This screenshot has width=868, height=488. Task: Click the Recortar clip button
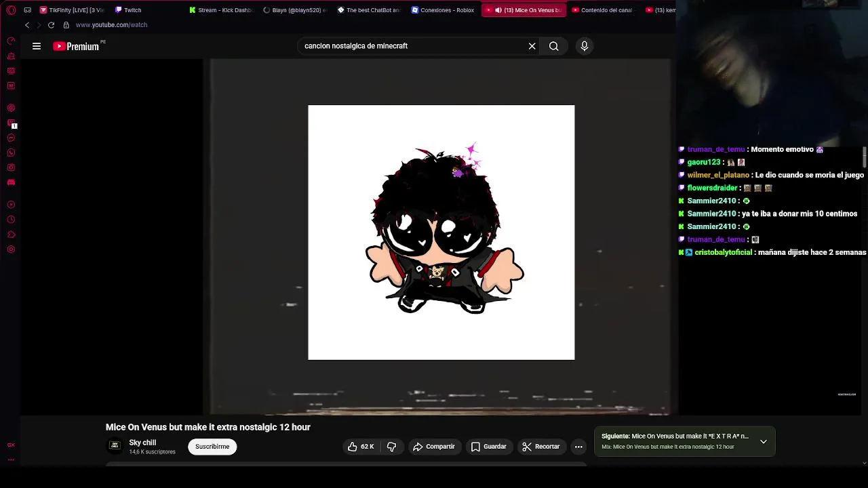coord(541,447)
